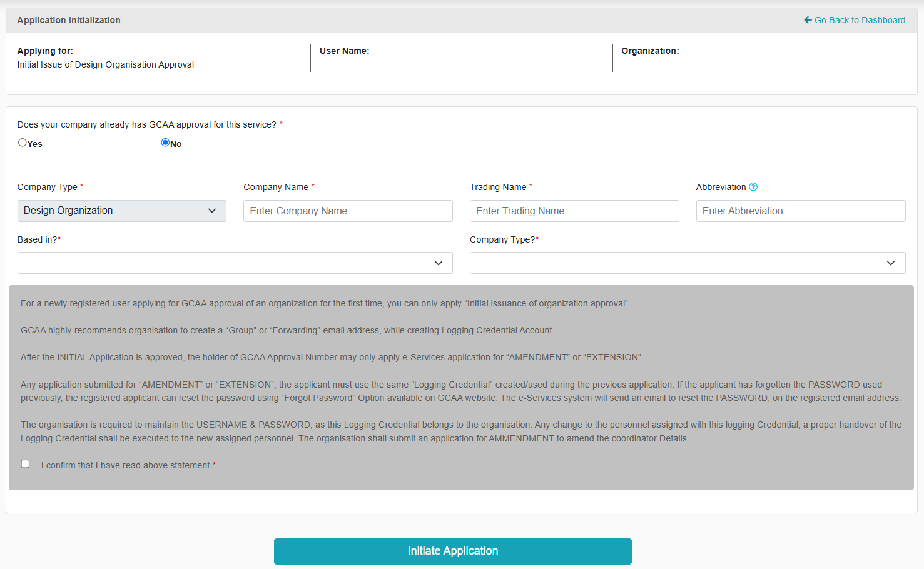Screen dimensions: 924x569
Task: Select the Yes radio button
Action: (x=23, y=143)
